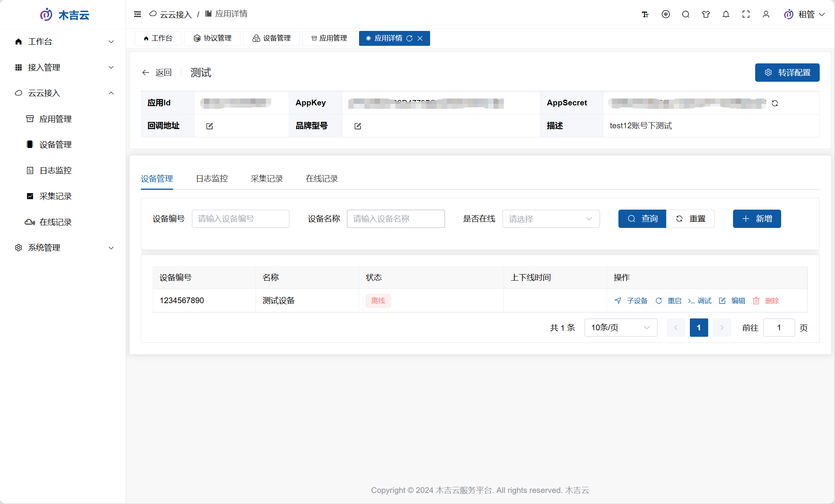Select the 采集记录 content tab
This screenshot has height=504, width=835.
(x=267, y=179)
